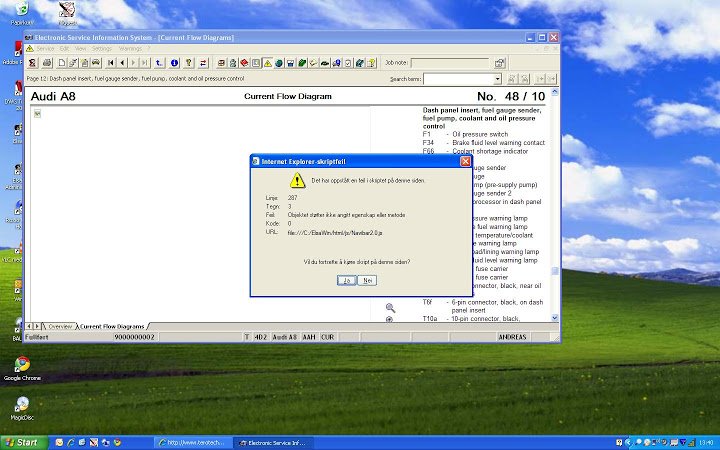
Task: Open the Service menu
Action: 46,48
